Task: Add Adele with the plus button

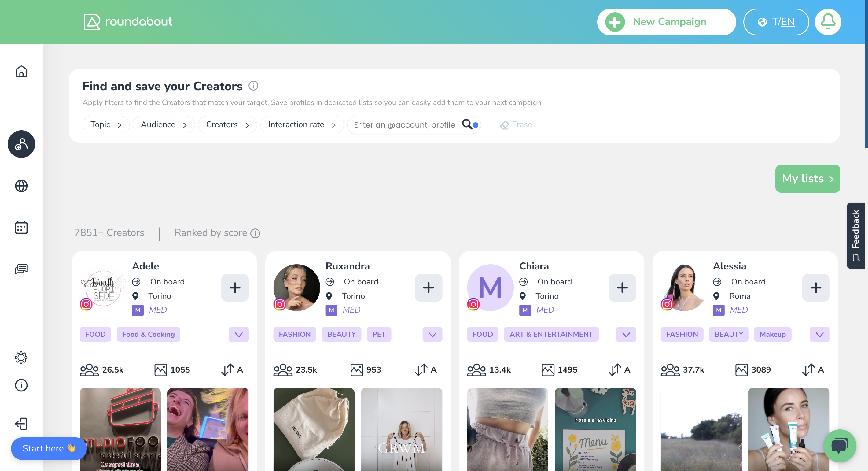Action: pyautogui.click(x=235, y=287)
